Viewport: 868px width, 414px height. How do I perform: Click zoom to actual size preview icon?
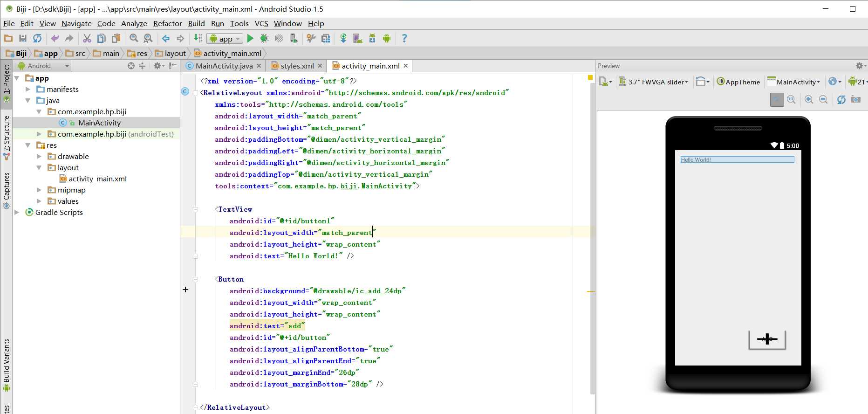[791, 99]
